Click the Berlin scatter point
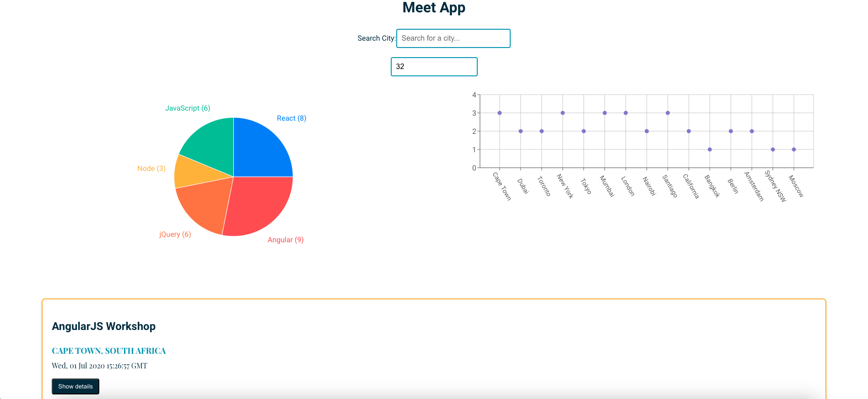The image size is (868, 399). pos(731,131)
